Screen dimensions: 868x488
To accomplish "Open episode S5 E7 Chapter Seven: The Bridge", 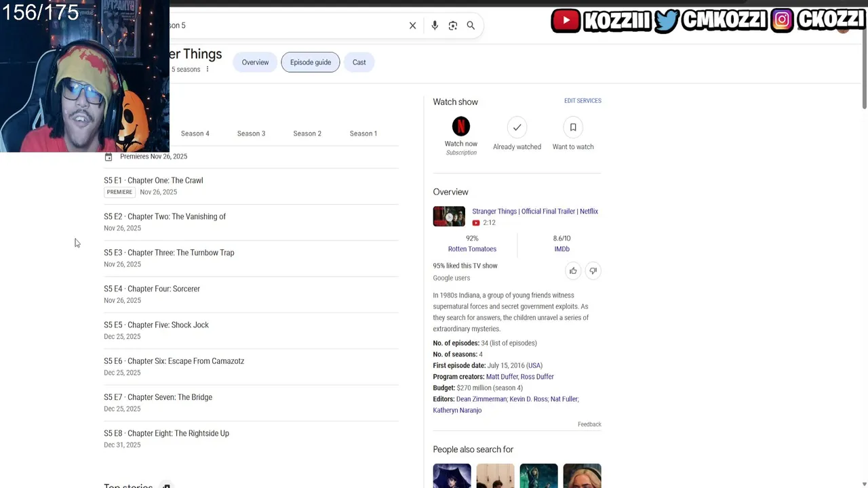I will pos(251,403).
